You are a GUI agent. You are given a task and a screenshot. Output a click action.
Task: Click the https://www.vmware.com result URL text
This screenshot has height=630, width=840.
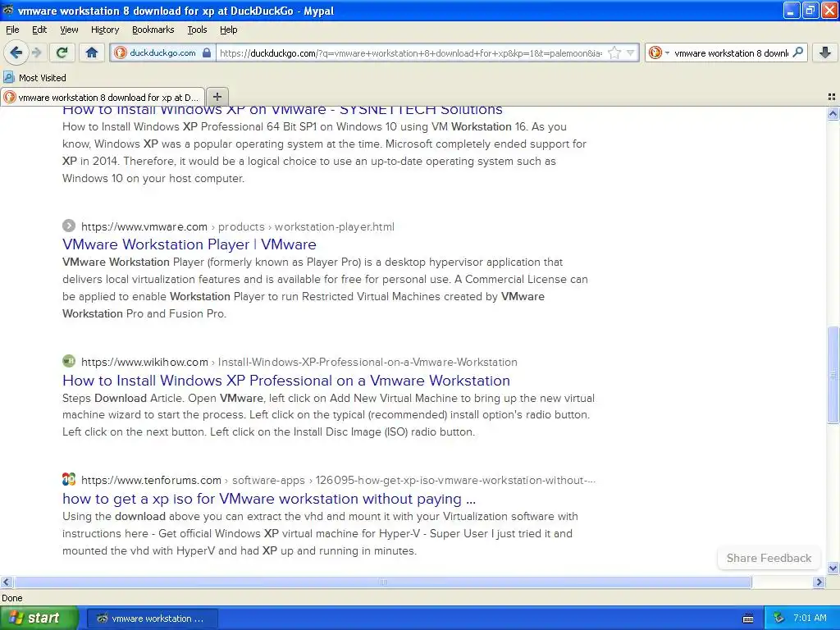point(144,226)
